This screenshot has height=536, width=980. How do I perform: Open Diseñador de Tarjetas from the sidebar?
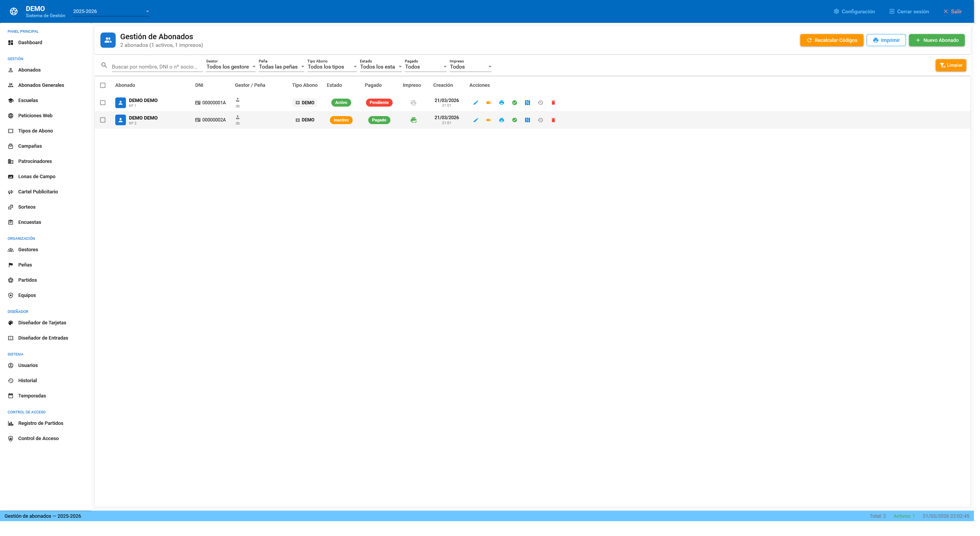coord(42,323)
